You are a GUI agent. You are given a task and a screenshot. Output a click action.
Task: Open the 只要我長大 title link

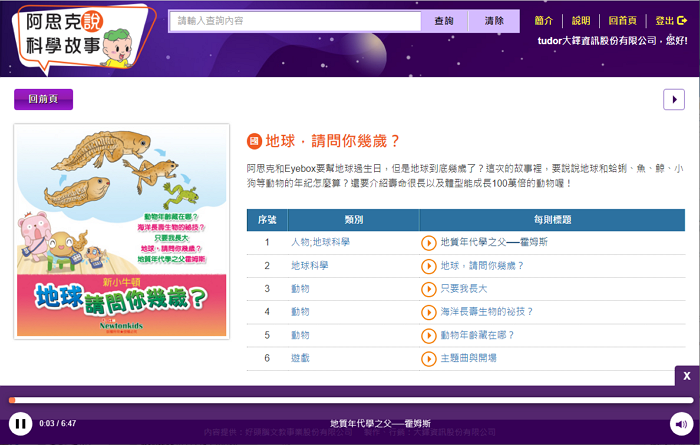point(464,289)
